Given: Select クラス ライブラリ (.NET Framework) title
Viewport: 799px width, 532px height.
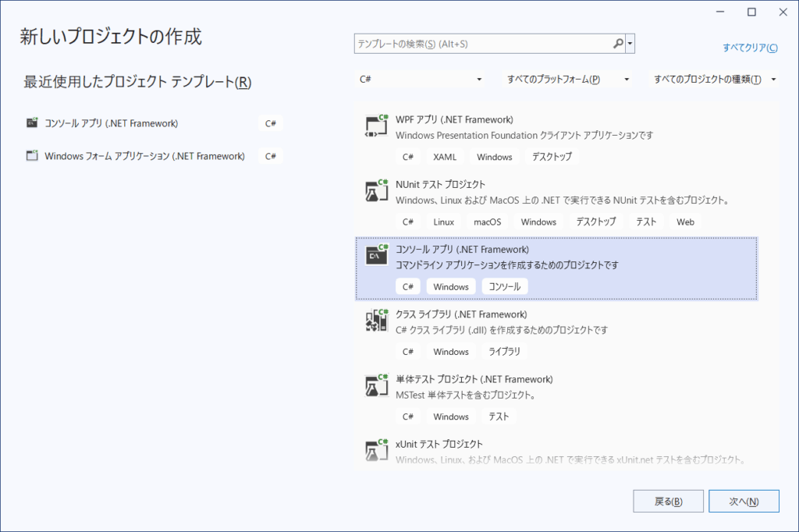Looking at the screenshot, I should click(x=461, y=314).
